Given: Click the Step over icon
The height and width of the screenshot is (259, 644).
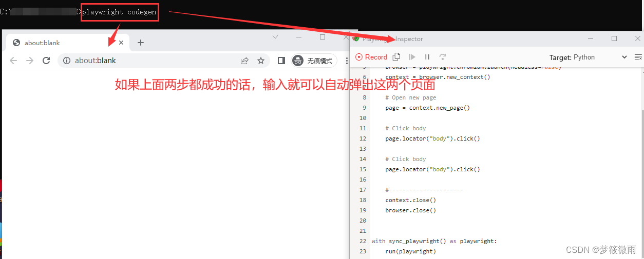Looking at the screenshot, I should tap(443, 57).
